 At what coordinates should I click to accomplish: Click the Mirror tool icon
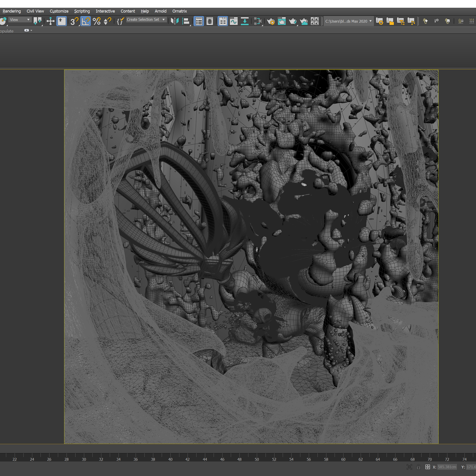pyautogui.click(x=175, y=21)
